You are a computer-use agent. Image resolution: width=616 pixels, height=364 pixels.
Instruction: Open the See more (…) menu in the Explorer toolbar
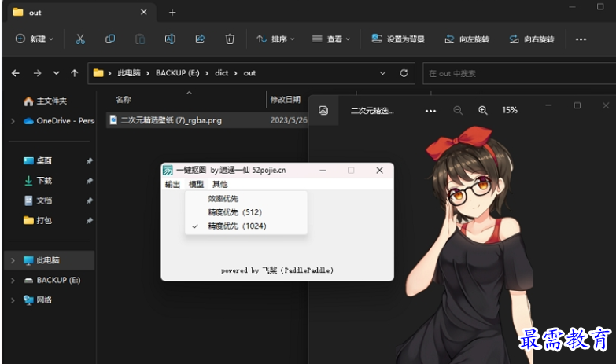pyautogui.click(x=581, y=39)
